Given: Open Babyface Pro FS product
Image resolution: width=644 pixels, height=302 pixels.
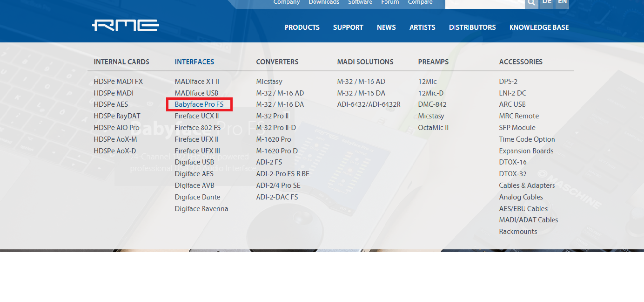Looking at the screenshot, I should [x=199, y=104].
